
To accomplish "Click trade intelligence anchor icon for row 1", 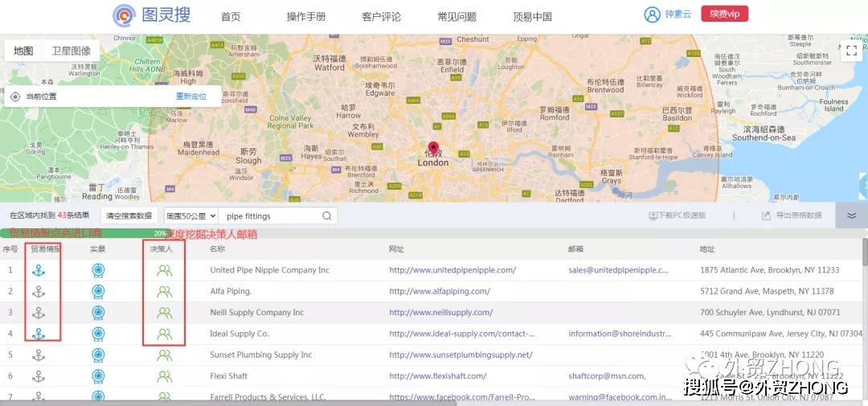I will point(38,271).
